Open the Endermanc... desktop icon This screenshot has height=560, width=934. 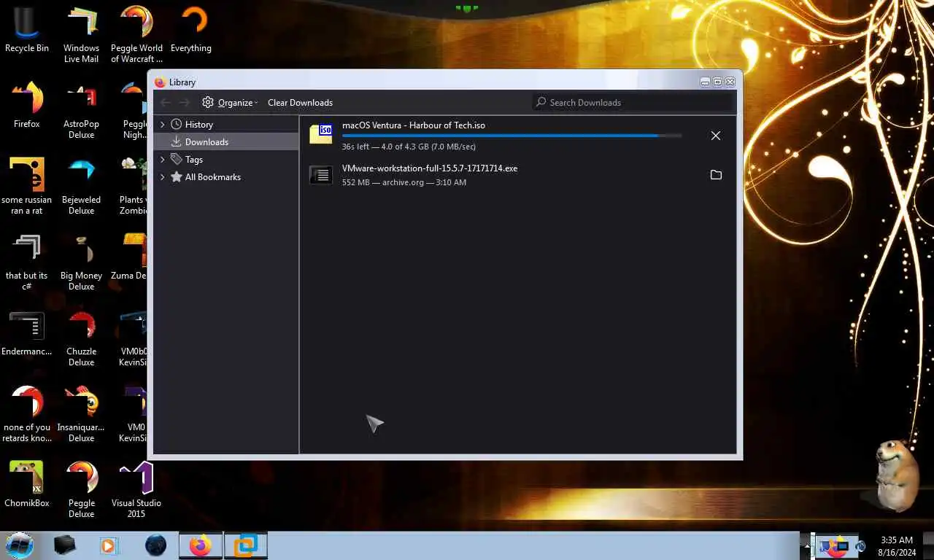(x=27, y=334)
